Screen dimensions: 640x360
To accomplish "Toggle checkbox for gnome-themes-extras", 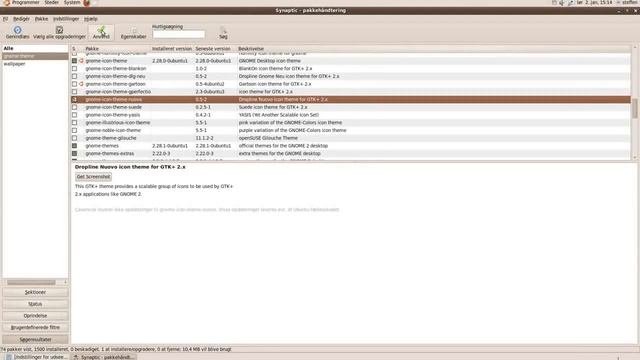I will pyautogui.click(x=74, y=153).
